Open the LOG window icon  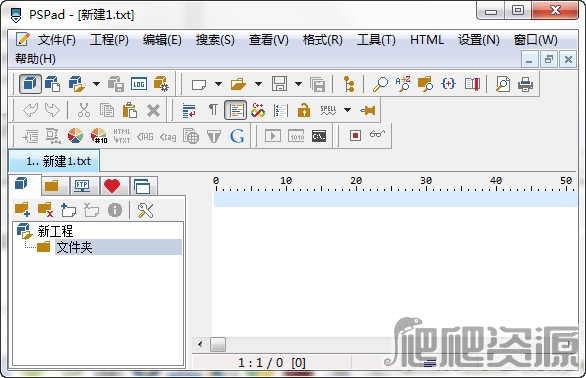point(139,84)
